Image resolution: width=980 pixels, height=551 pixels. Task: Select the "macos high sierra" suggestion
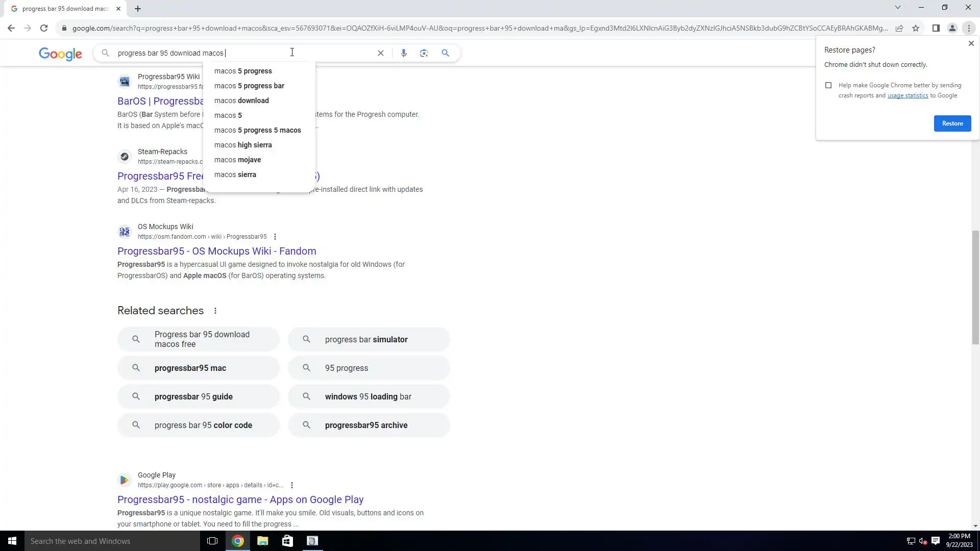pos(243,145)
